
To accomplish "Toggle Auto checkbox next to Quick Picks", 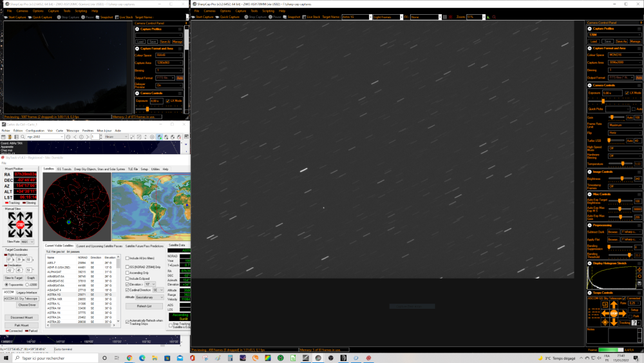I will coord(633,109).
